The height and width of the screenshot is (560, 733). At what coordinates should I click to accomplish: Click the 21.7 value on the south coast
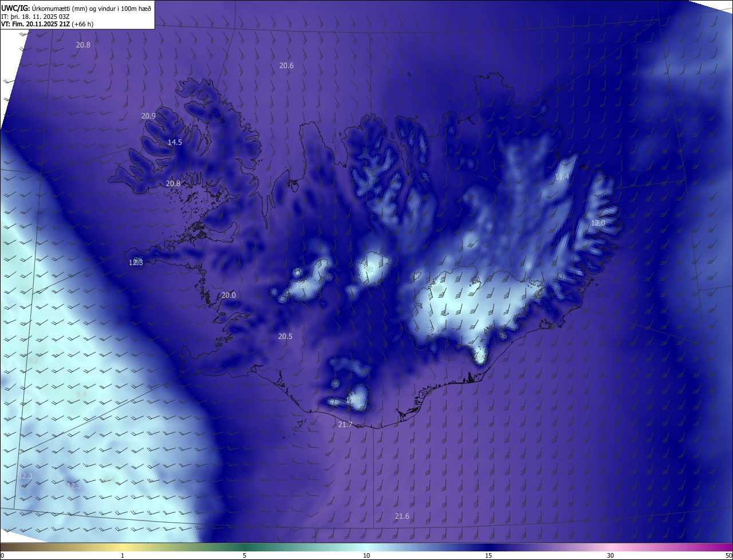[345, 424]
